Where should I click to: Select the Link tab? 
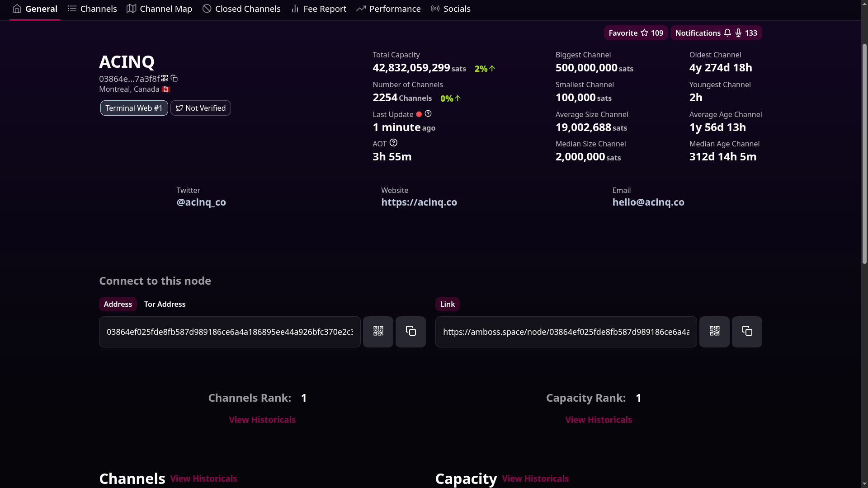[448, 304]
